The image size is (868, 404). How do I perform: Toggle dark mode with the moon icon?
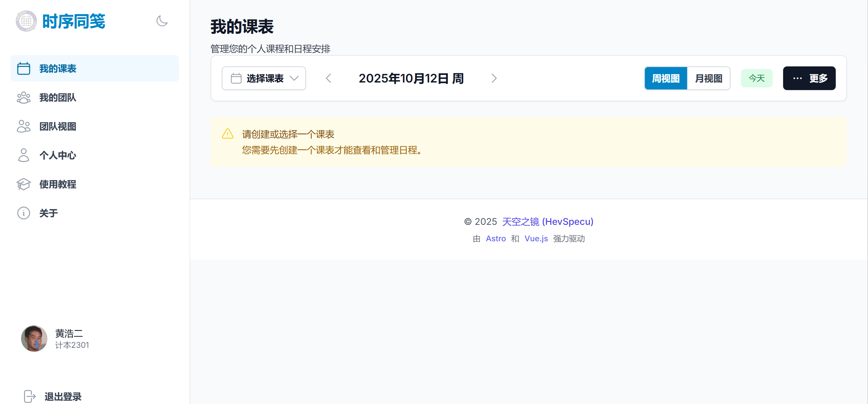(162, 21)
